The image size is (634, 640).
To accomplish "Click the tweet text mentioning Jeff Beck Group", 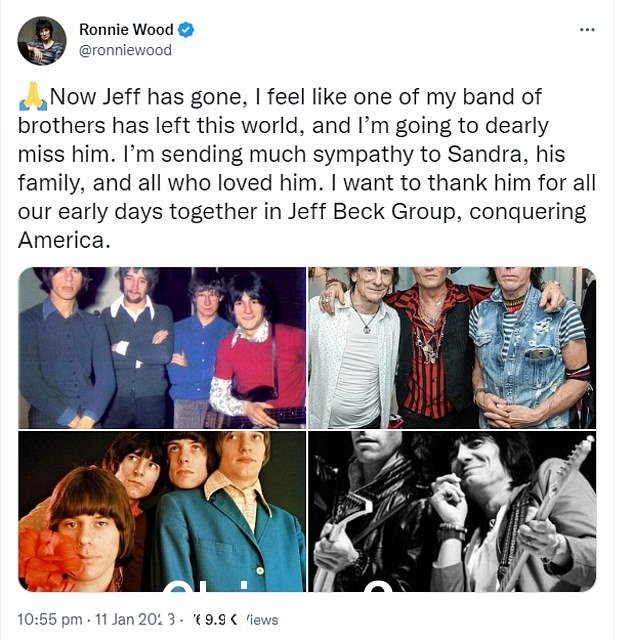I will 301,211.
